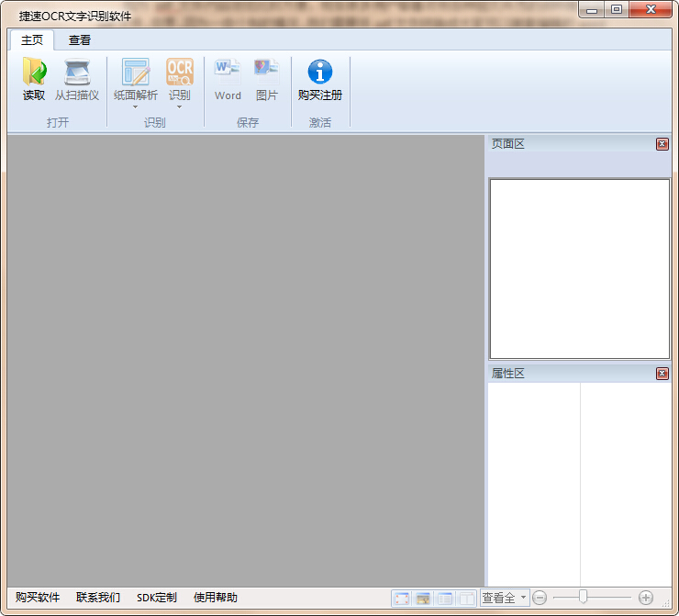This screenshot has width=679, height=616.
Task: Toggle the image view icon in status bar
Action: (423, 599)
